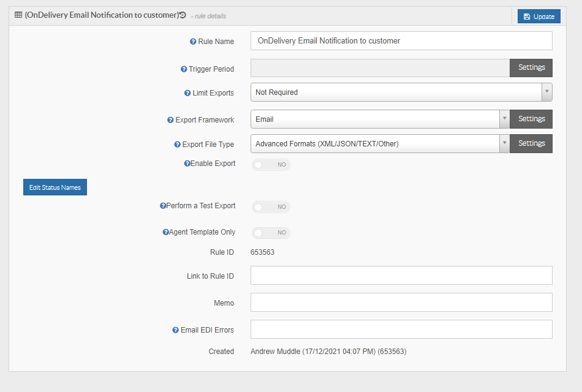Toggle the Perform a Test Export switch
The image size is (582, 392).
pyautogui.click(x=271, y=207)
